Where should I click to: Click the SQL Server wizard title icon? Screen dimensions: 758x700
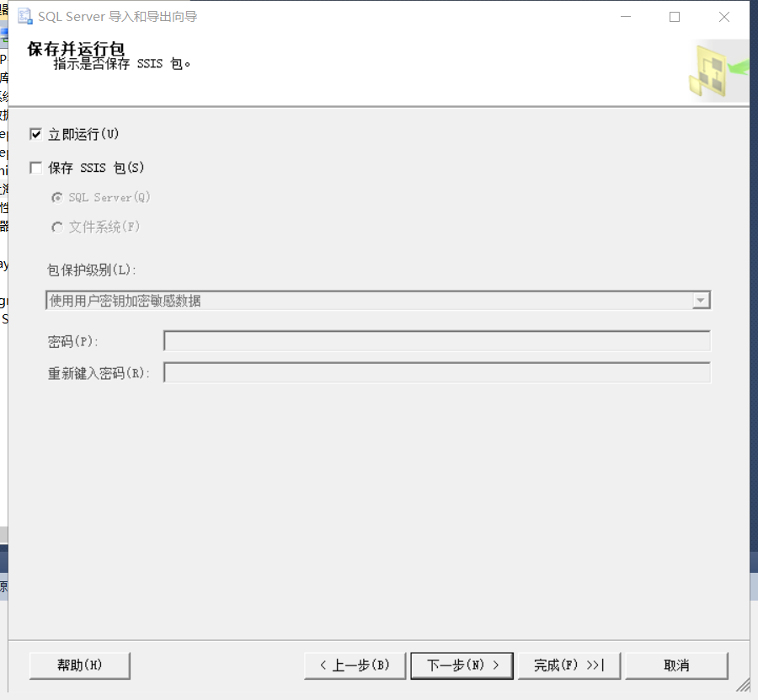[25, 17]
